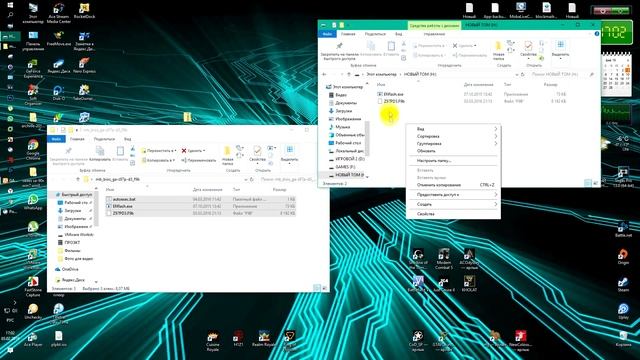Choose Свойства in context menu
The height and width of the screenshot is (360, 640).
click(x=453, y=214)
